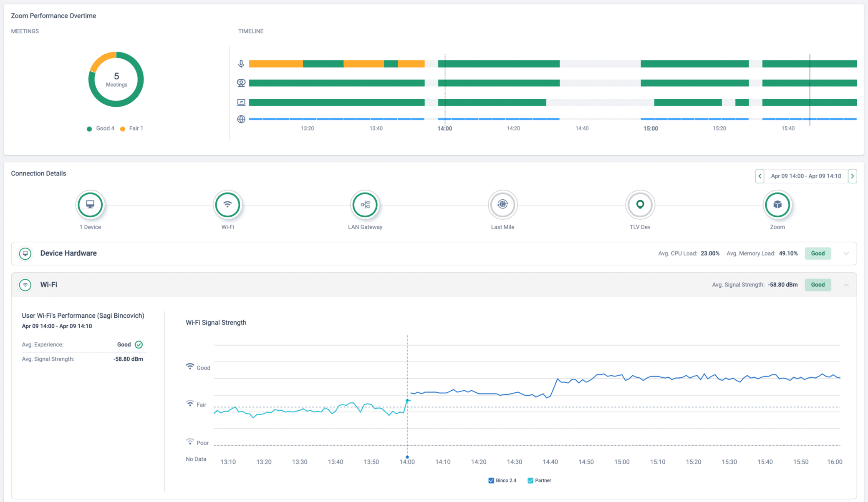This screenshot has width=868, height=502.
Task: Go to next time range
Action: pyautogui.click(x=852, y=176)
